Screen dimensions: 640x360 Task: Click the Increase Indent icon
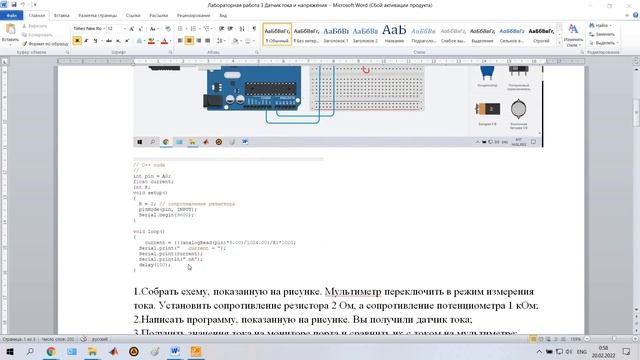231,29
